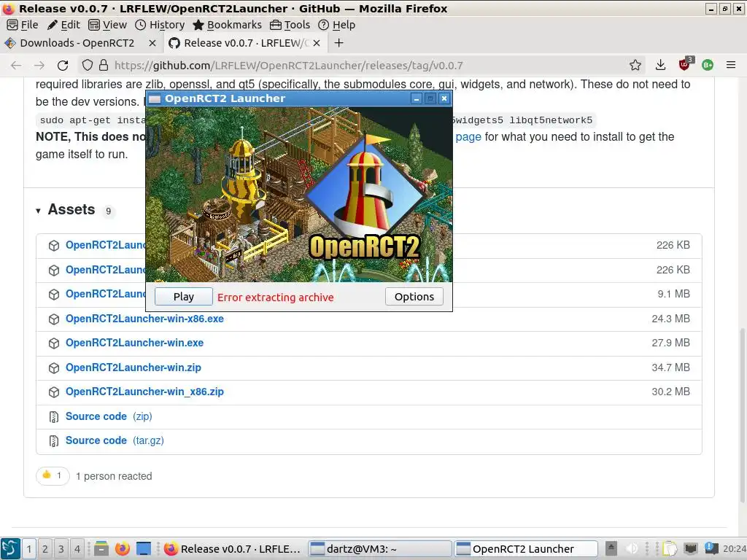Download OpenRCT2Launcher-win-x86.exe

144,319
